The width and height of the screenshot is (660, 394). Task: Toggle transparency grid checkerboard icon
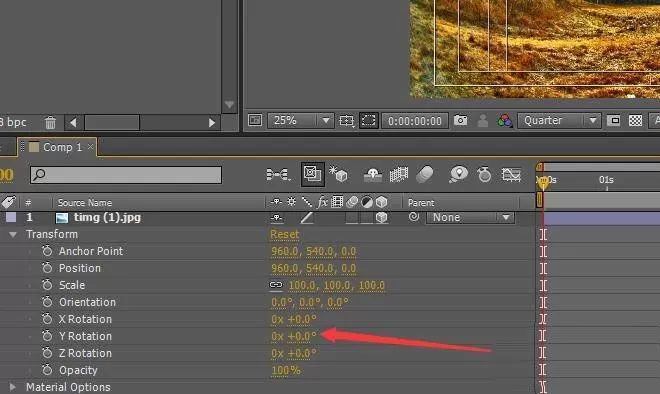click(635, 121)
